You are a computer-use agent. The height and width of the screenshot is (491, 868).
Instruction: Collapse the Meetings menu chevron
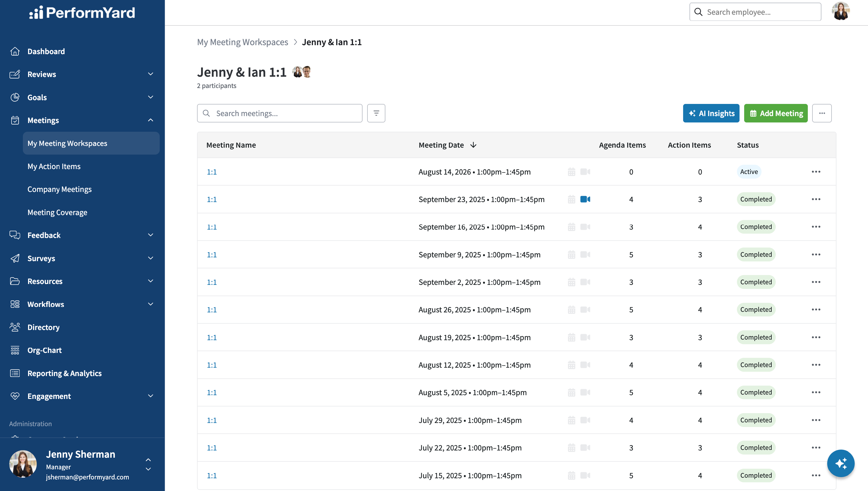click(151, 120)
